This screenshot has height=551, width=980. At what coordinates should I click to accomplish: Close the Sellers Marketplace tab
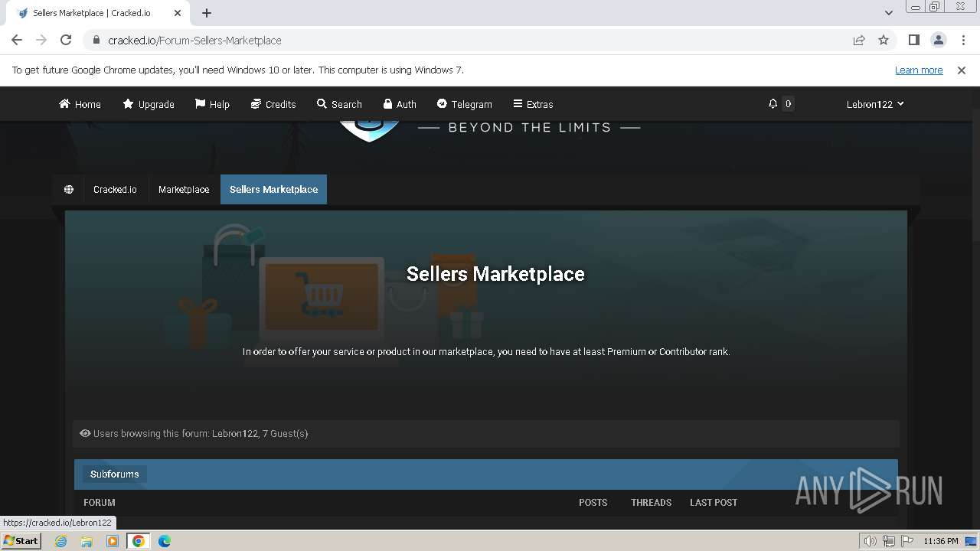tap(178, 13)
